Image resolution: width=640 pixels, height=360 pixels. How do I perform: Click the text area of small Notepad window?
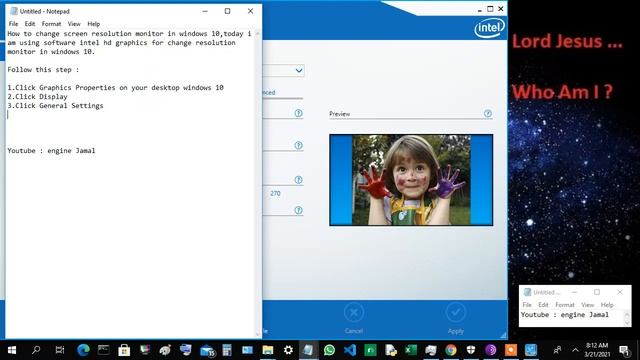click(571, 318)
